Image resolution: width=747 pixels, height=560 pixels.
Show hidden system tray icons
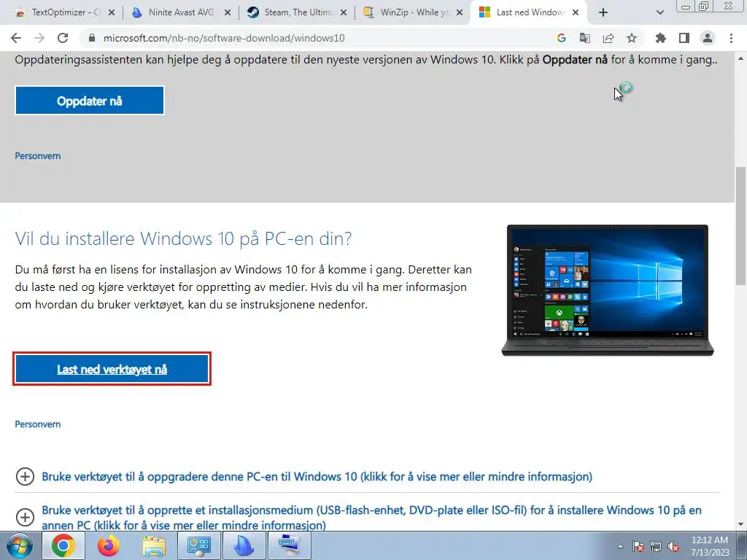620,546
